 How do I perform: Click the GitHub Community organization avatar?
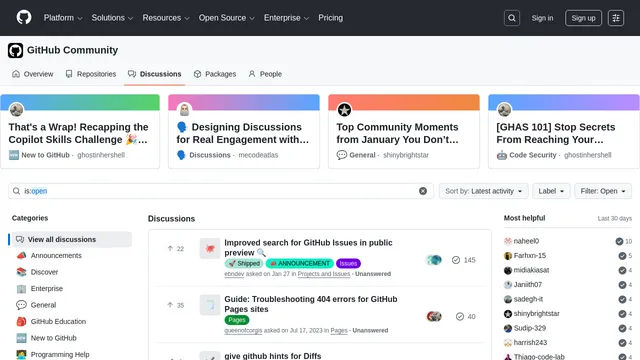click(15, 50)
